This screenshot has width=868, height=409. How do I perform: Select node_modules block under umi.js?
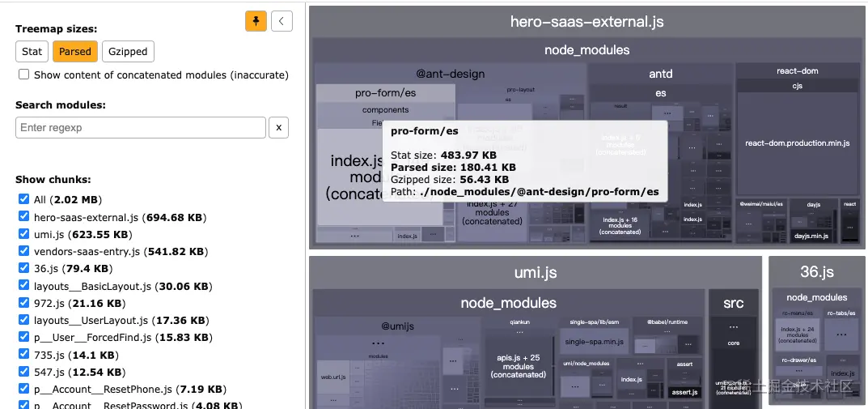508,303
